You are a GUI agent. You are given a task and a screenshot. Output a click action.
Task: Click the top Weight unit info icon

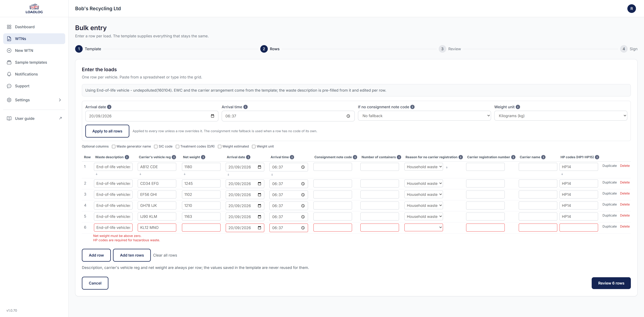[x=518, y=107]
